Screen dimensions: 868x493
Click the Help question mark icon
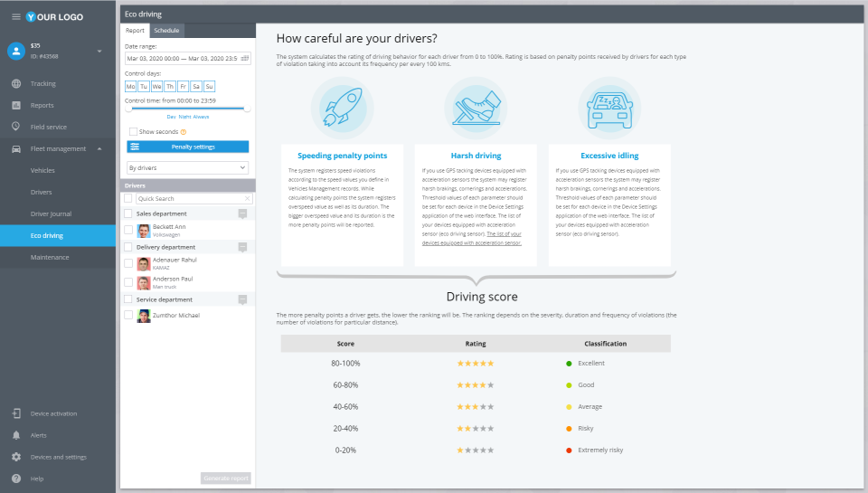16,479
